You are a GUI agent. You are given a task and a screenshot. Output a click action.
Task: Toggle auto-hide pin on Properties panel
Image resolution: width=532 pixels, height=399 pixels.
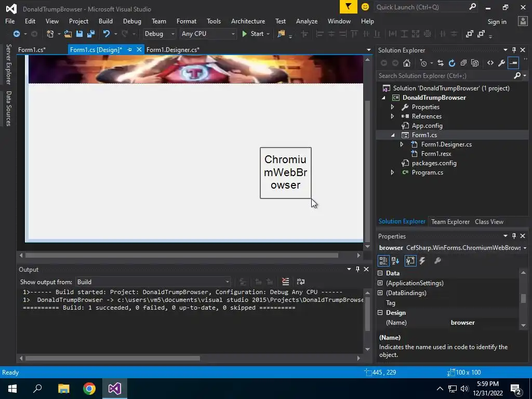click(x=514, y=236)
